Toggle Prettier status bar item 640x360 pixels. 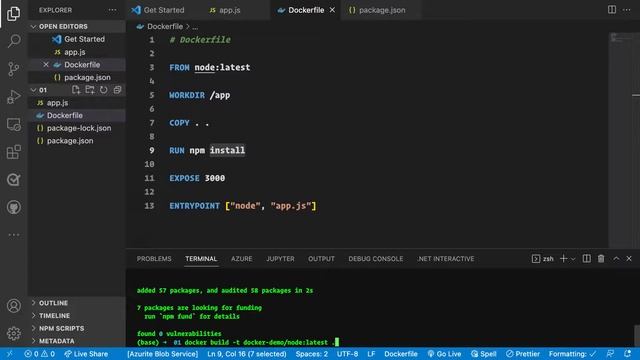pyautogui.click(x=522, y=353)
